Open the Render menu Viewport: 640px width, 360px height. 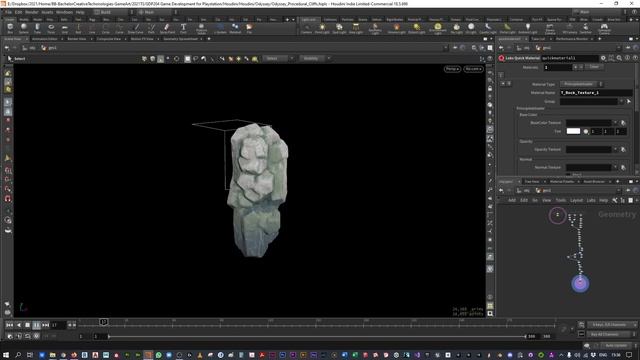32,12
